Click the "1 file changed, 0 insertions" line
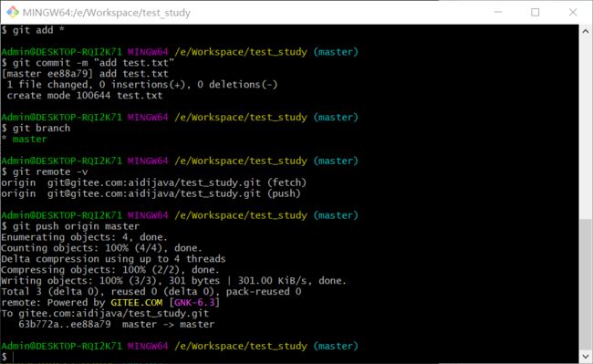This screenshot has width=593, height=364. [x=142, y=84]
